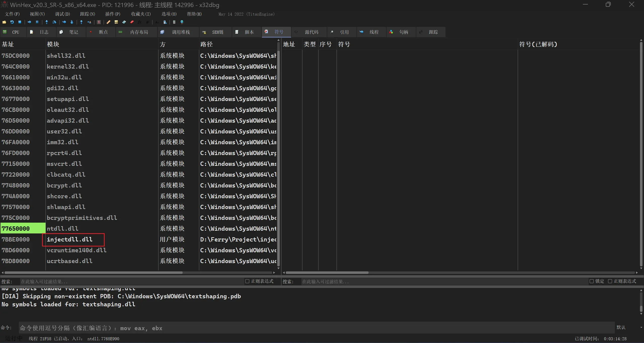Click the module list horizontal scrollbar
The width and height of the screenshot is (644, 343).
[93, 273]
